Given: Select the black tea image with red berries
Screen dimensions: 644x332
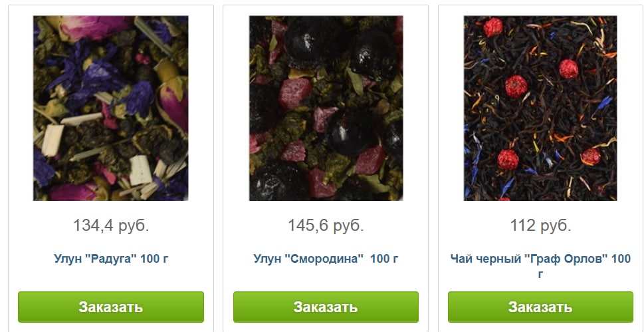Looking at the screenshot, I should [540, 108].
